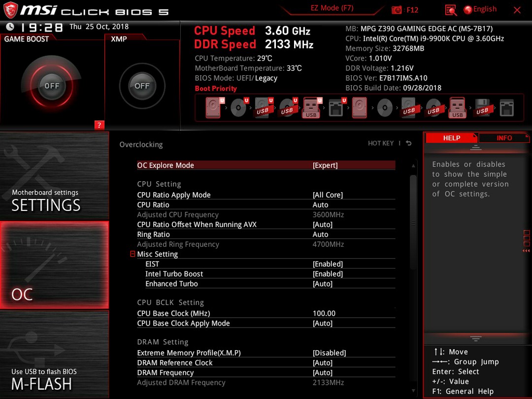Open CPU Base Clock Apply Mode option

(x=266, y=323)
